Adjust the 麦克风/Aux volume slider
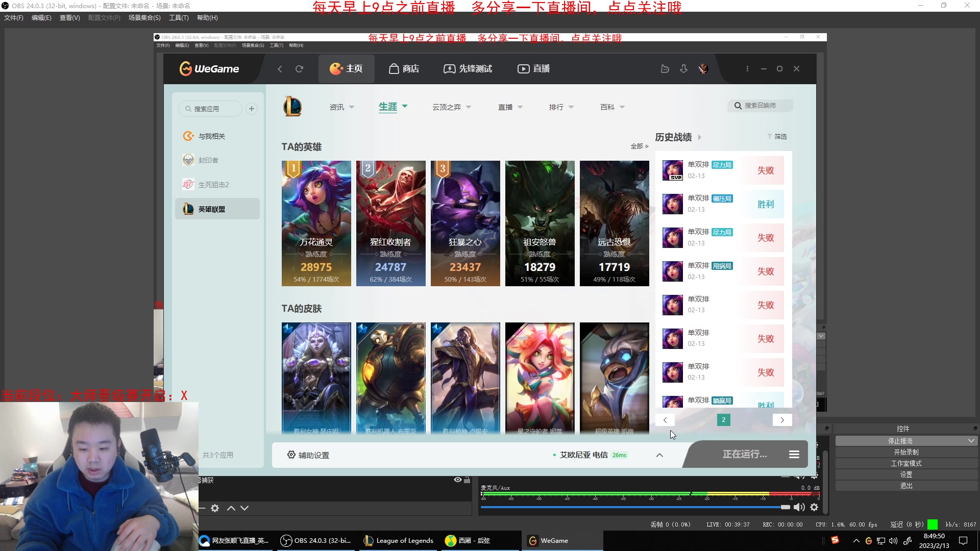Image resolution: width=980 pixels, height=551 pixels. pyautogui.click(x=635, y=507)
